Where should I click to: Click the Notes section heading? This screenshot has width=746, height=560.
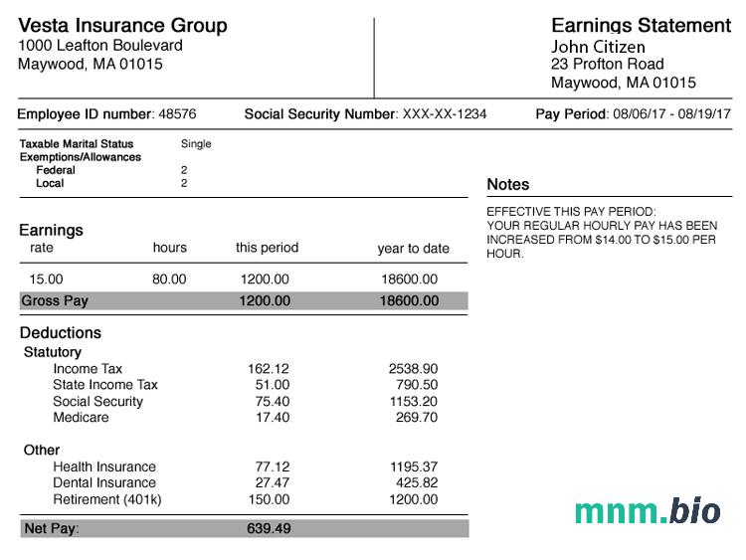[x=507, y=185]
